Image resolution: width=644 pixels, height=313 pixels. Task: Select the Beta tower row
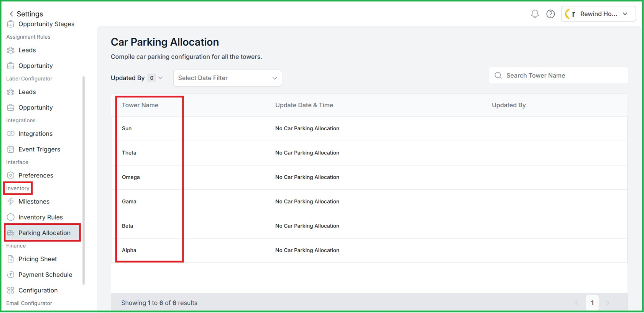click(370, 226)
